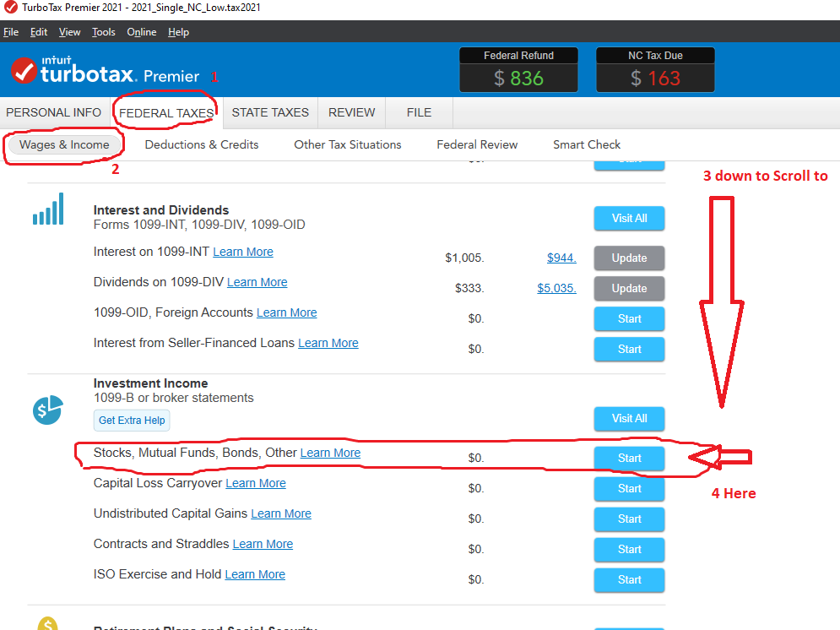840x630 pixels.
Task: Switch to the PERSONAL INFO tab
Action: 53,112
